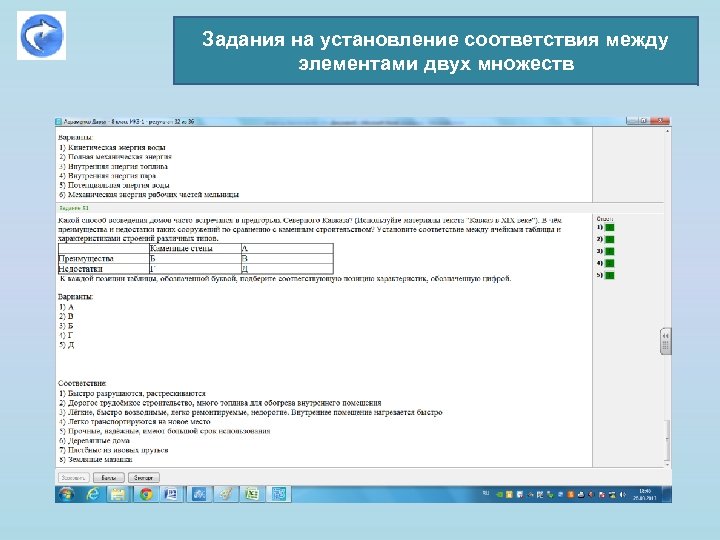Click '2) Дорогое трудоёмкое строительство' line
This screenshot has height=540, width=720.
point(220,403)
